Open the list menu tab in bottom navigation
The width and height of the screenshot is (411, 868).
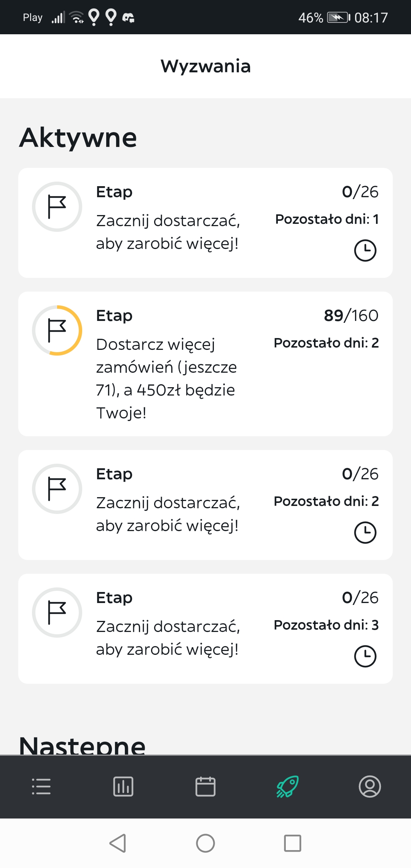(41, 787)
